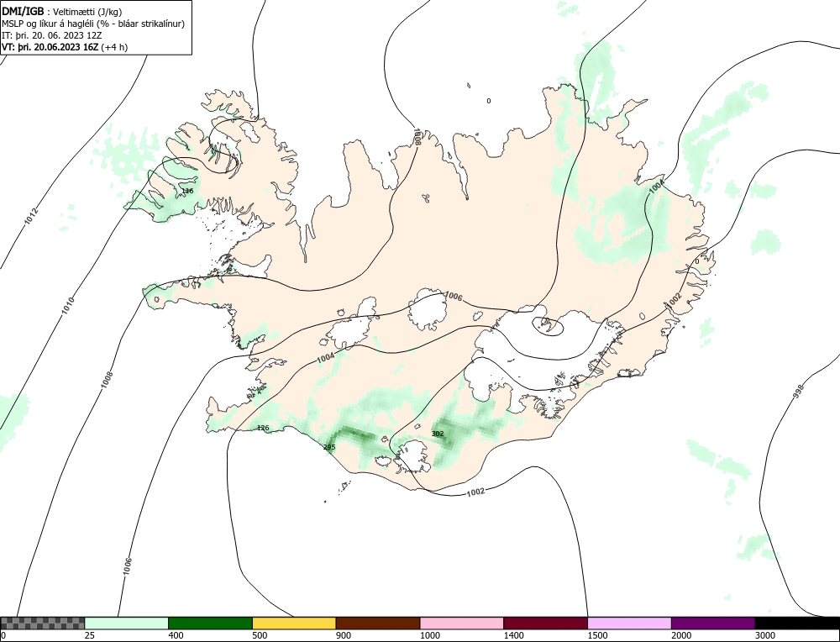The image size is (840, 642).
Task: Pick the maroon 1400–1500 legend swatch
Action: point(545,624)
